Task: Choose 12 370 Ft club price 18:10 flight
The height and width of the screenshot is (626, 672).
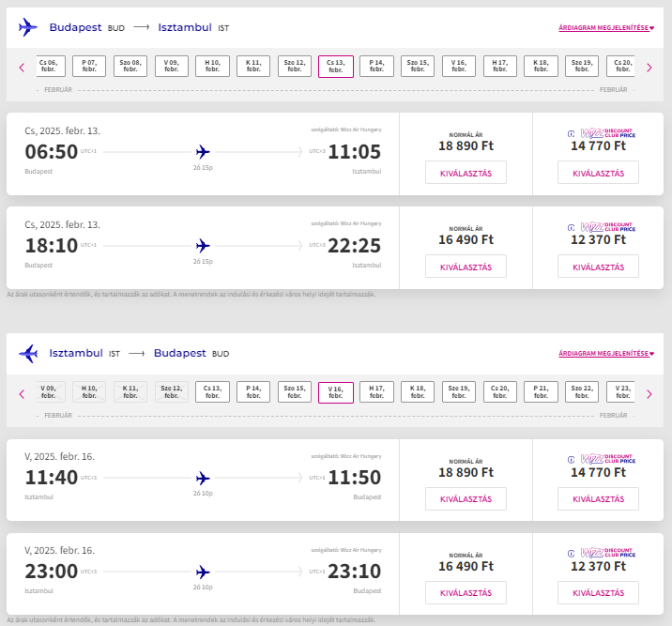Action: (598, 267)
